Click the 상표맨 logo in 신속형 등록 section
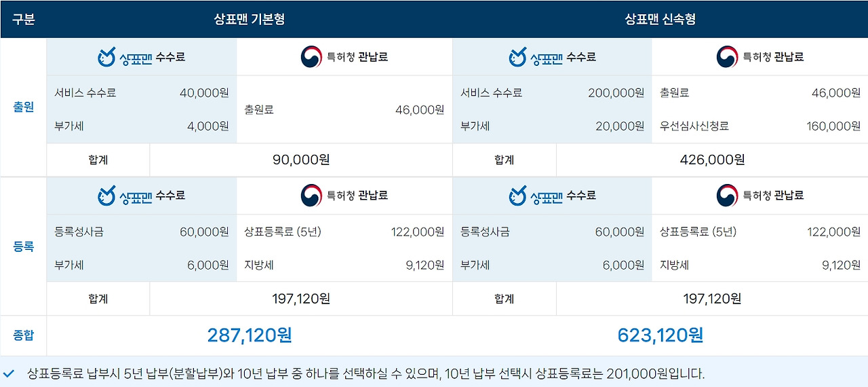Image resolution: width=868 pixels, height=387 pixels. coord(536,196)
